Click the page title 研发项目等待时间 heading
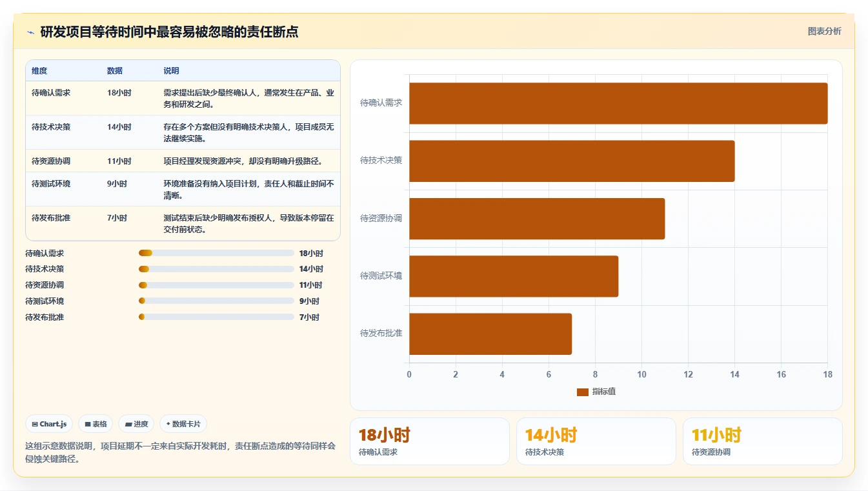The width and height of the screenshot is (868, 491). tap(169, 32)
